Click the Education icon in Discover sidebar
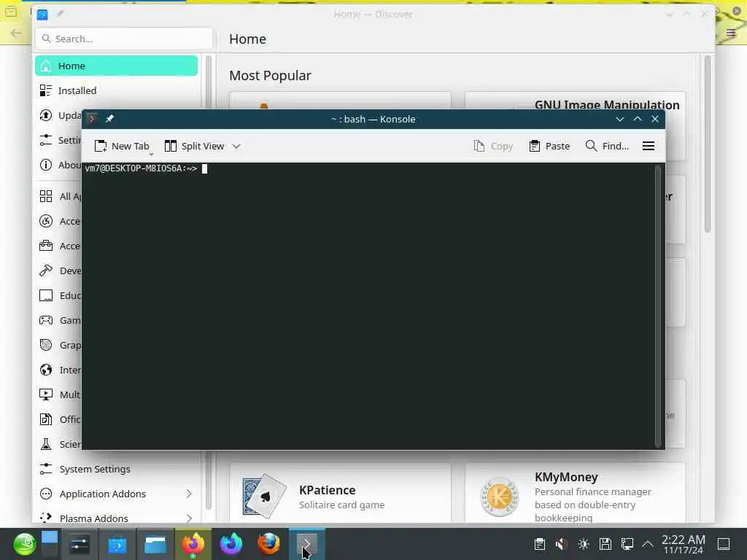The image size is (747, 560). click(46, 295)
